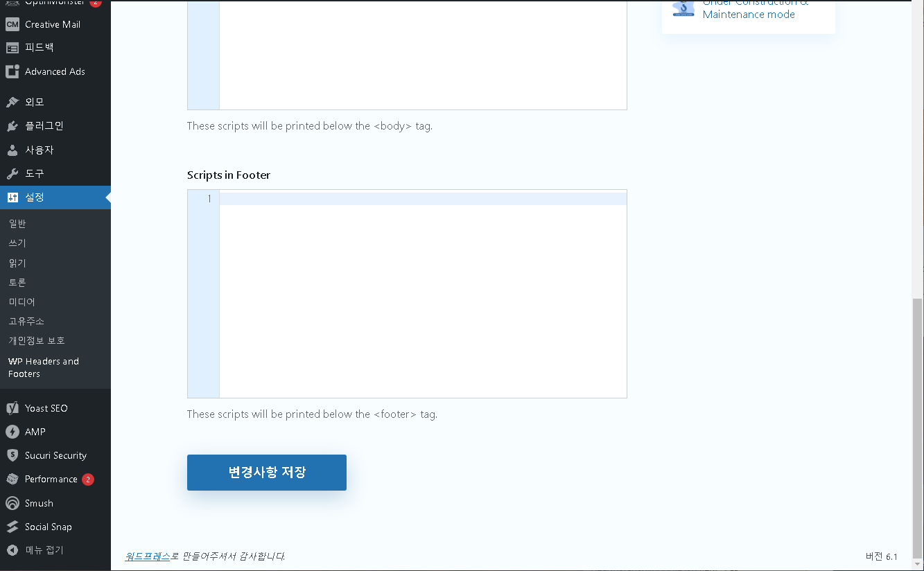Click the Social Snap icon
This screenshot has height=571, width=924.
pos(12,527)
